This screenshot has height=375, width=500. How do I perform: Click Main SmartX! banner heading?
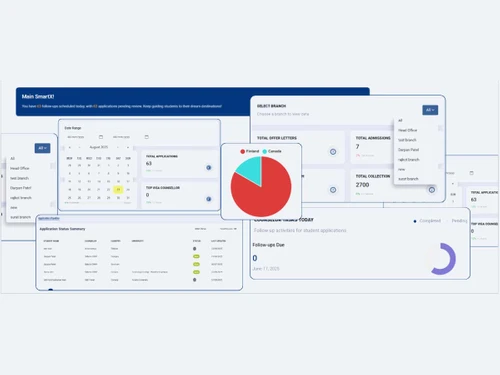pos(38,97)
